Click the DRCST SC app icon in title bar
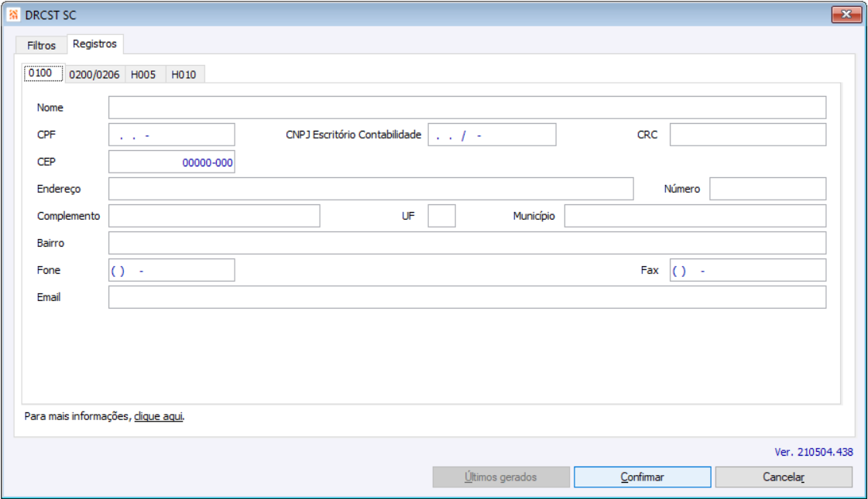 pos(13,15)
